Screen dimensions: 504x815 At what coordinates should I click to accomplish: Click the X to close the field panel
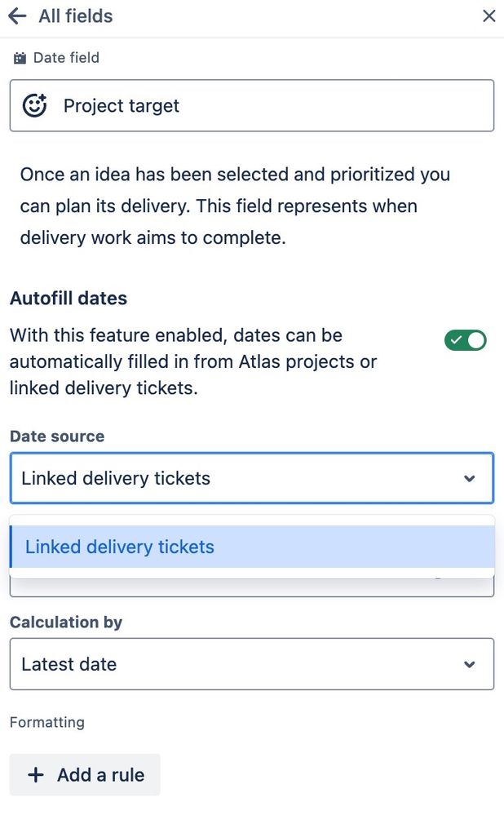click(x=489, y=16)
